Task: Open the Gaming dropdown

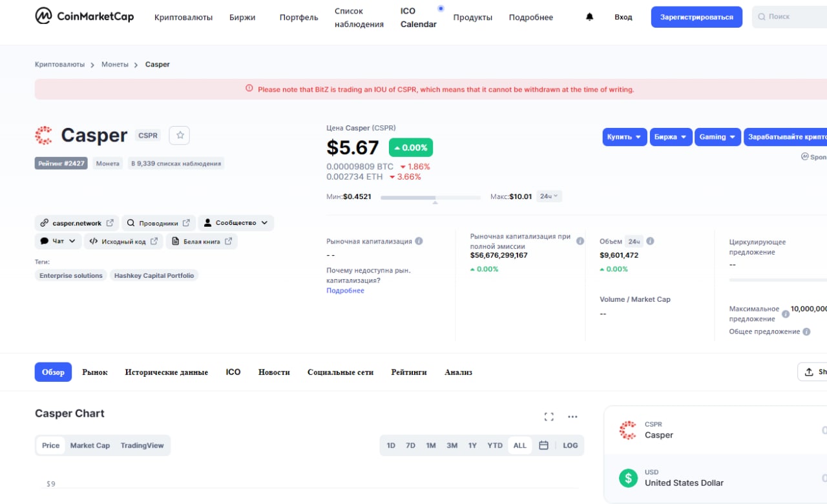Action: coord(718,137)
